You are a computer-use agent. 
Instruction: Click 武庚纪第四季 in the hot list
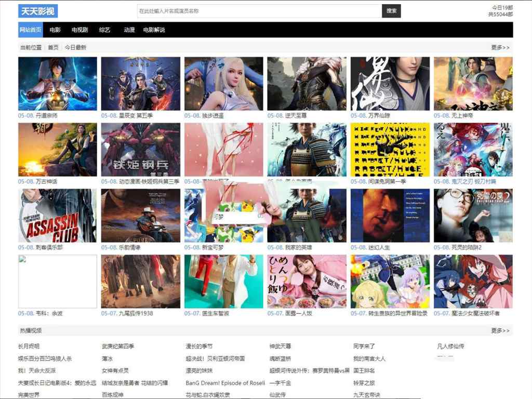pyautogui.click(x=118, y=346)
